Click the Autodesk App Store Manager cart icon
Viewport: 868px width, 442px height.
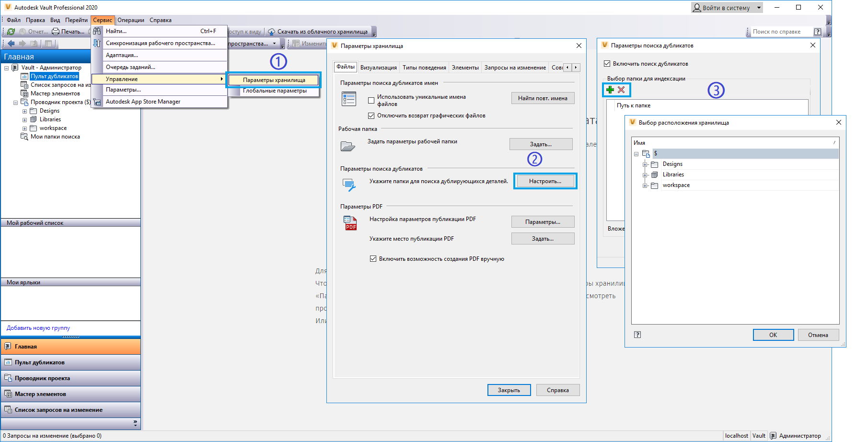tap(97, 102)
